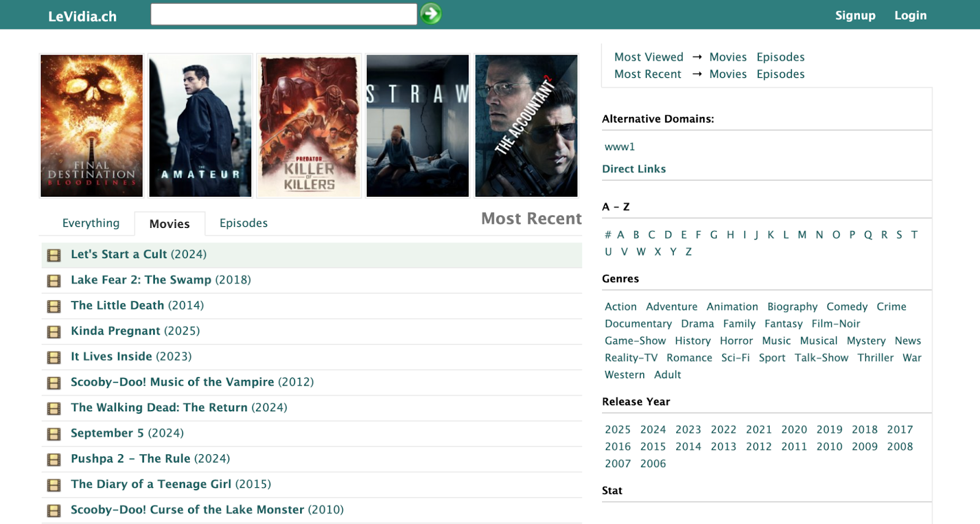Click film icon beside Music of the Vampire
This screenshot has width=980, height=524.
click(54, 383)
